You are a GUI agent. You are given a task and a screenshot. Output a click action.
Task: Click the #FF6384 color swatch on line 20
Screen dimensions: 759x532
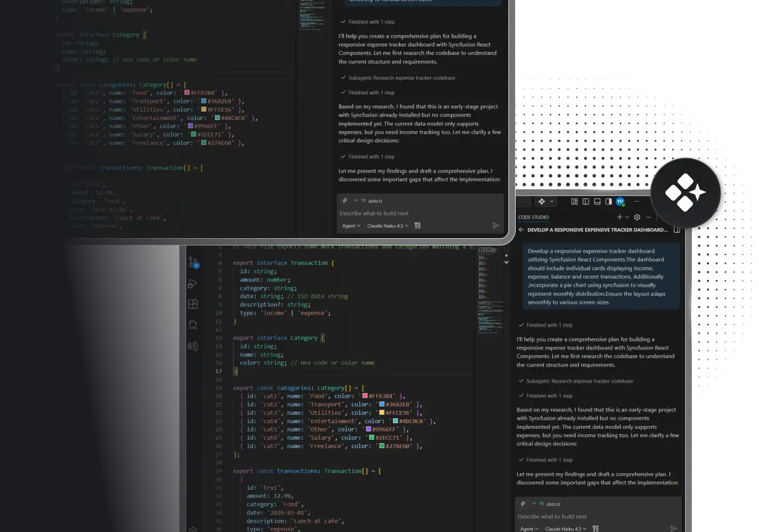click(365, 396)
